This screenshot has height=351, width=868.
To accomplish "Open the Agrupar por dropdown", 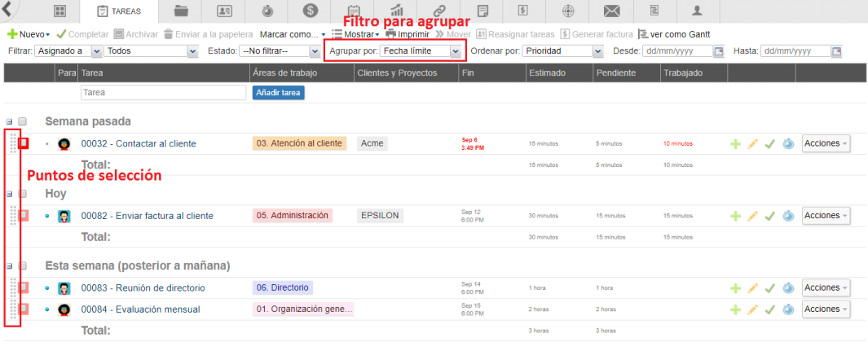I will (x=421, y=51).
